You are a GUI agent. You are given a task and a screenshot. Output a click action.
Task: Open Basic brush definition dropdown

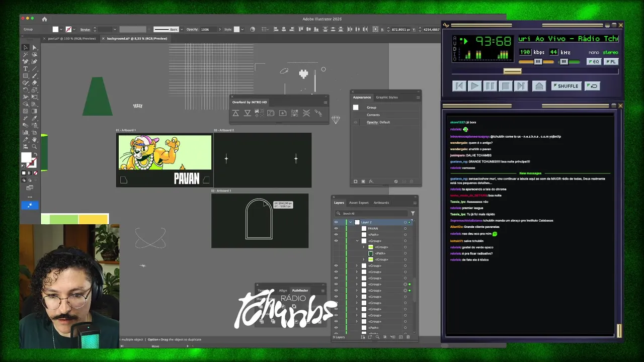coord(182,29)
